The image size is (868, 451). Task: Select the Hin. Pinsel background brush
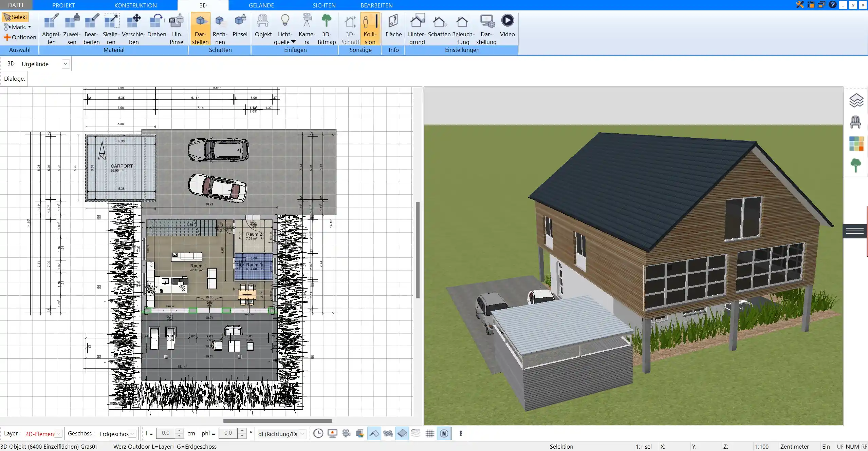[177, 29]
